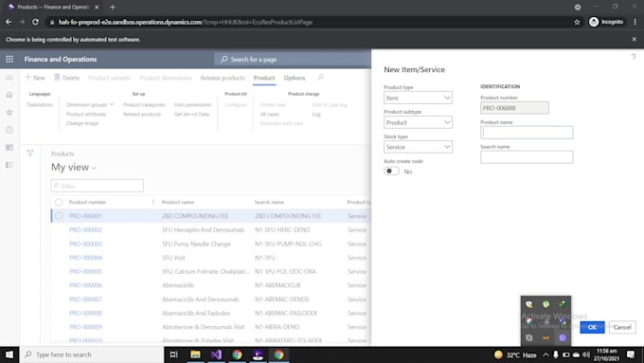
Task: Click cell '5FU Visit' product name
Action: (173, 258)
